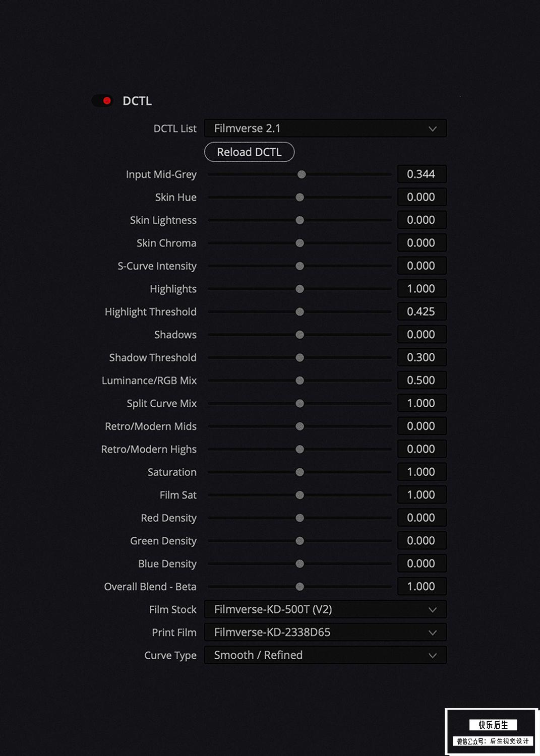Select the Luminance/RGB Mix value field

tap(422, 381)
